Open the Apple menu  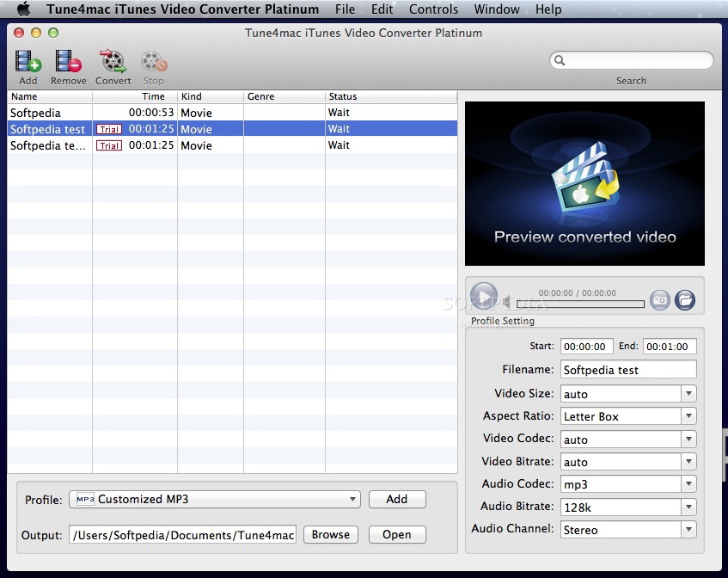[x=23, y=9]
